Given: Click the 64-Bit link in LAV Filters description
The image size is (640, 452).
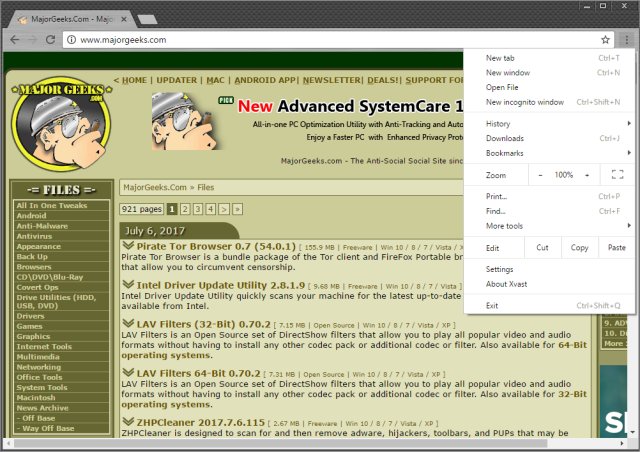Looking at the screenshot, I should click(573, 345).
